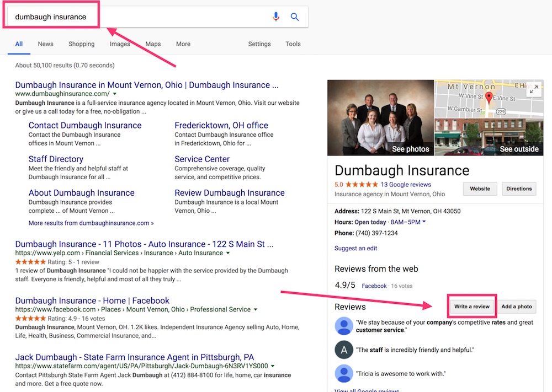This screenshot has width=552, height=392.
Task: Click the phone number (740) 397-1234
Action: click(376, 233)
